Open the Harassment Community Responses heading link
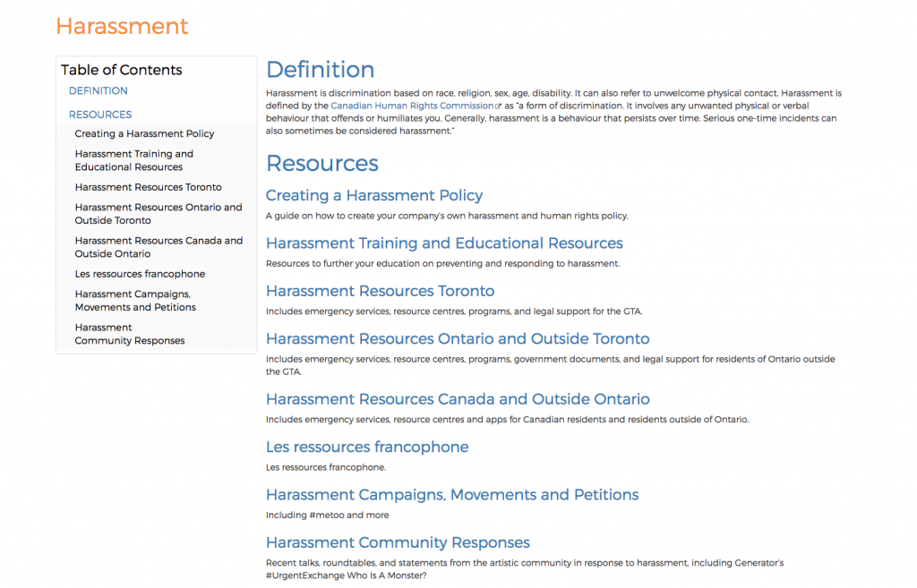Viewport: 917px width, 588px height. (x=398, y=542)
